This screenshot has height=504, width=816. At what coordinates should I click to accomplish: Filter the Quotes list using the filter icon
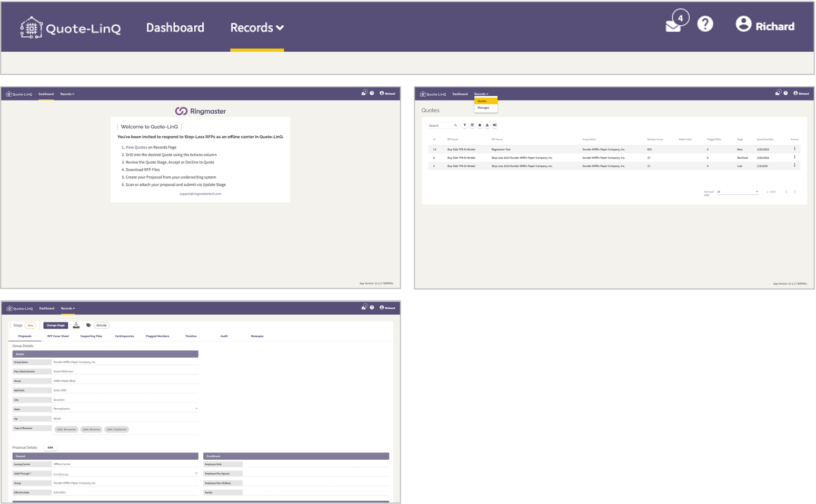tap(465, 125)
